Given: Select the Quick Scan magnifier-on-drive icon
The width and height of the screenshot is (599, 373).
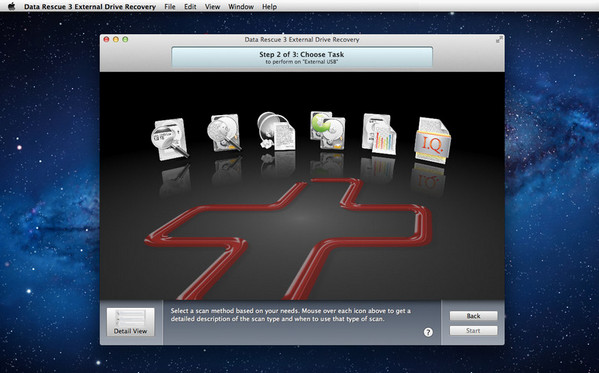Looking at the screenshot, I should (170, 139).
